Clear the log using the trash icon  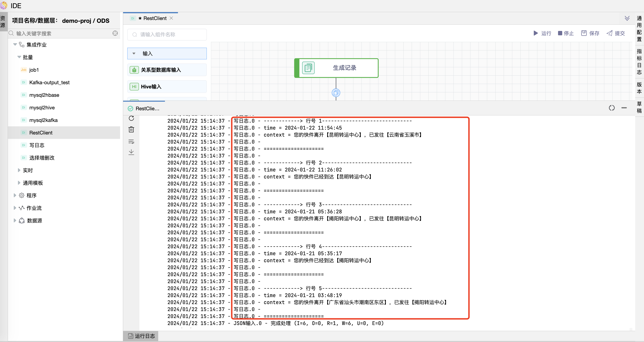[131, 129]
